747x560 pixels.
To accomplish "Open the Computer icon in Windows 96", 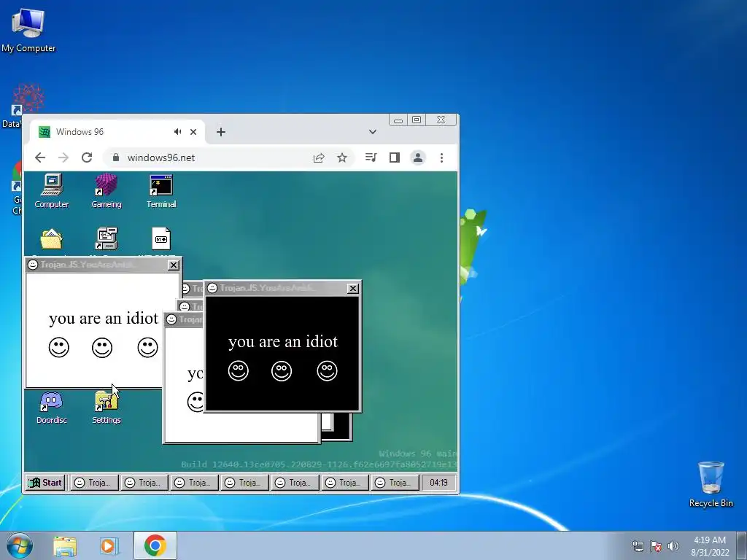I will coord(52,191).
